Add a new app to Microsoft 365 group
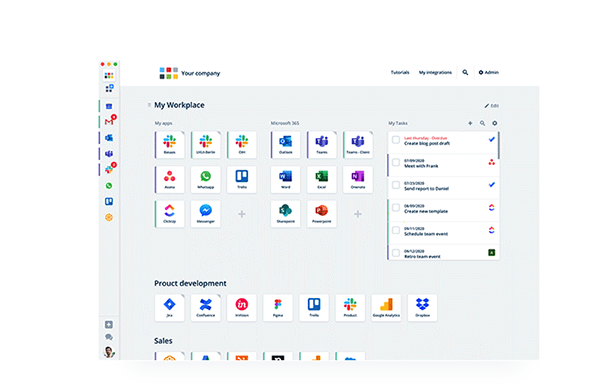 point(357,214)
